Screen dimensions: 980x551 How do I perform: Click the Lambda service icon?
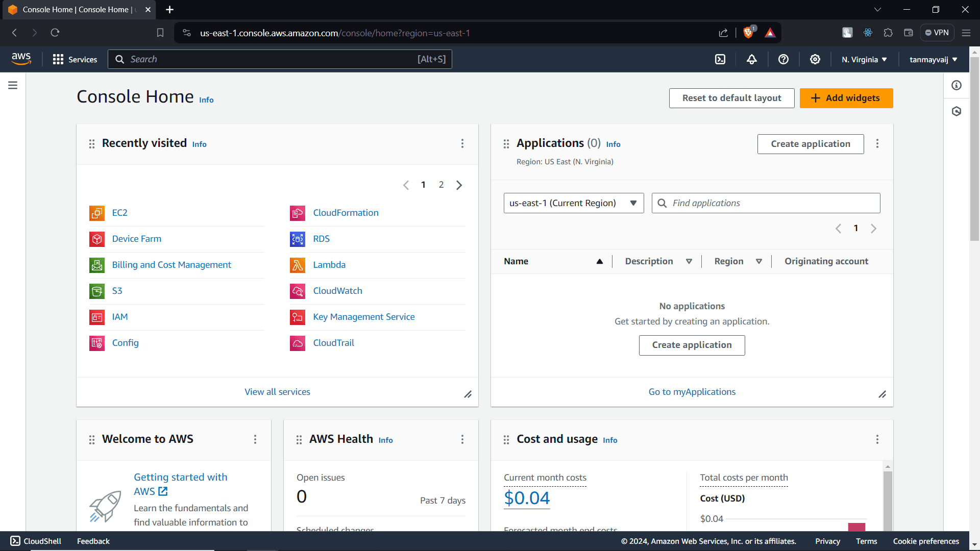[x=297, y=265]
